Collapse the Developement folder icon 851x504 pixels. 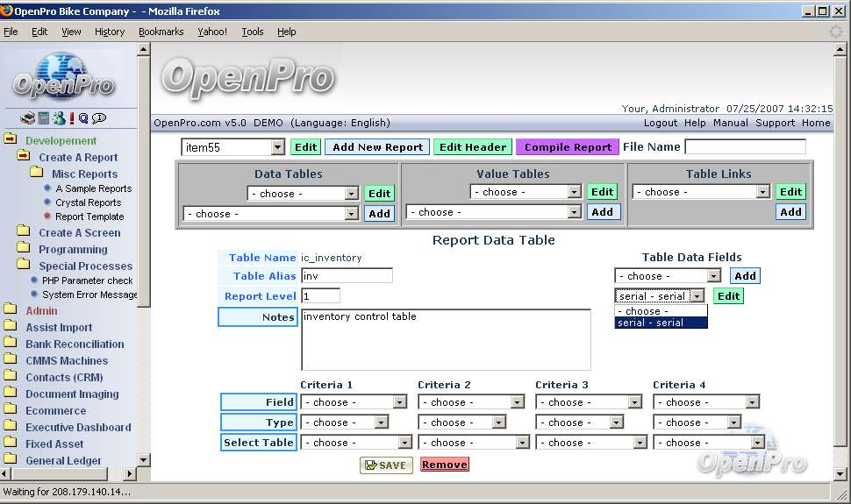pos(11,139)
